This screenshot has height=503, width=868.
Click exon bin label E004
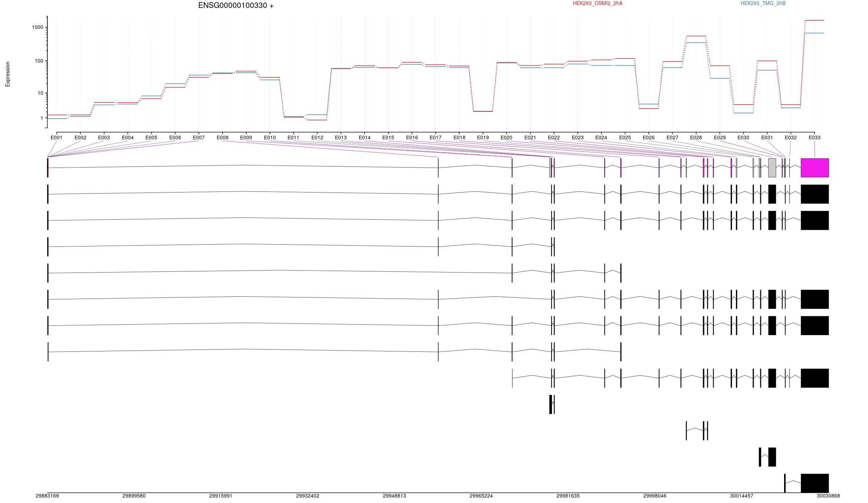[x=128, y=138]
